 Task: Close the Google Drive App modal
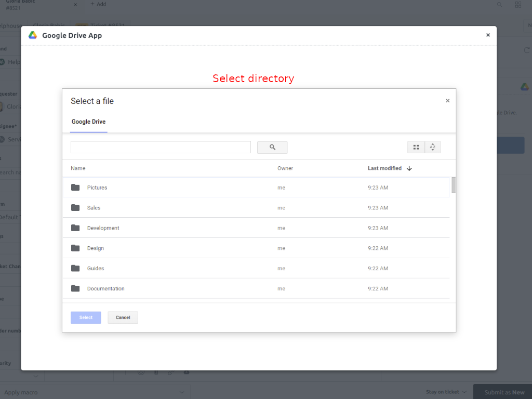click(x=488, y=35)
